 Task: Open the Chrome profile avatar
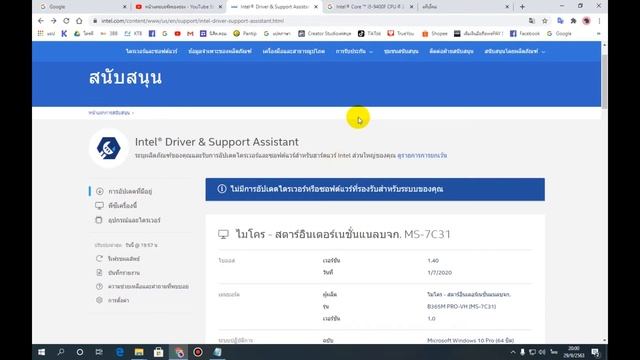pos(586,21)
